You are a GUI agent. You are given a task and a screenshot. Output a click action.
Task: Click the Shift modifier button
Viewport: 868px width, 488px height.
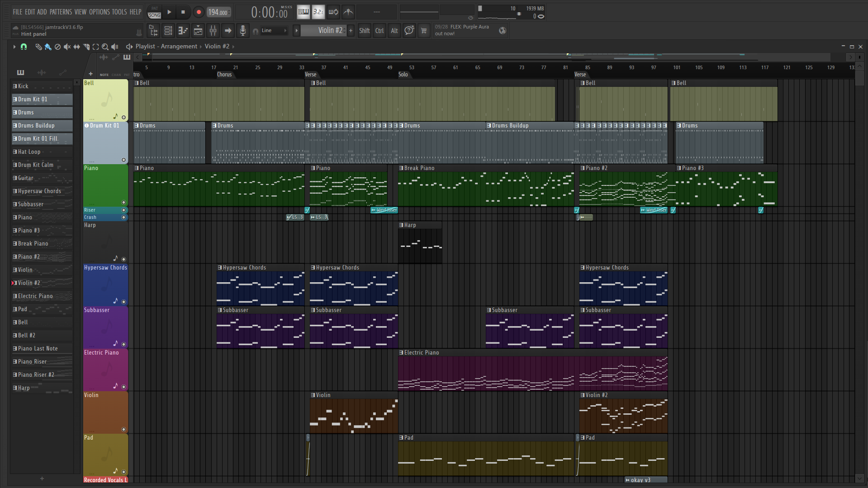click(x=364, y=30)
